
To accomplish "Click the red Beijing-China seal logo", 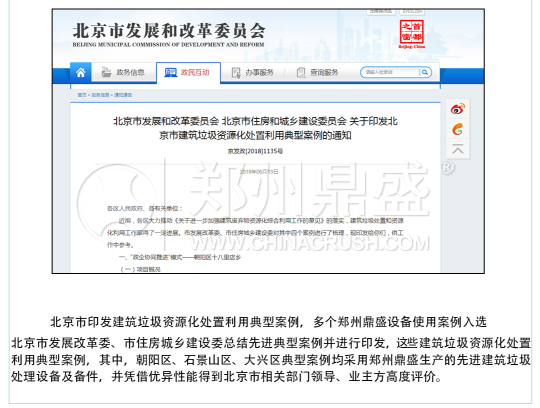I will [412, 34].
